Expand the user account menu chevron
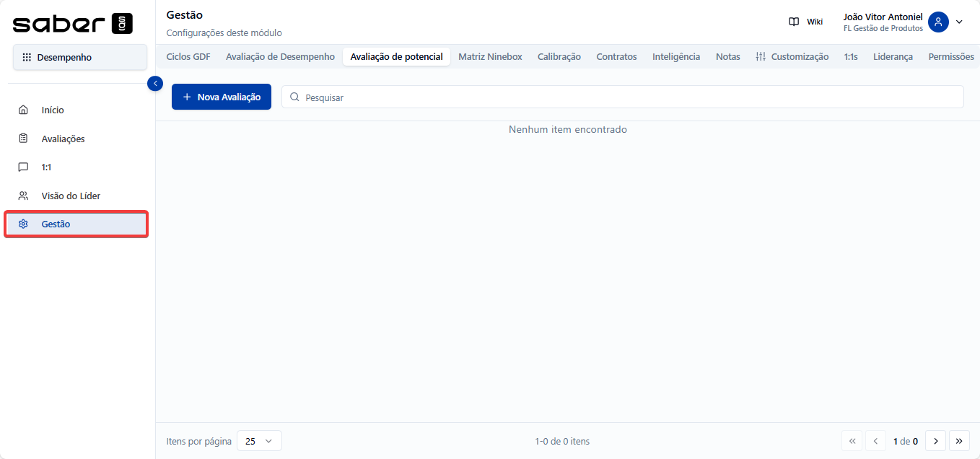 (x=959, y=22)
